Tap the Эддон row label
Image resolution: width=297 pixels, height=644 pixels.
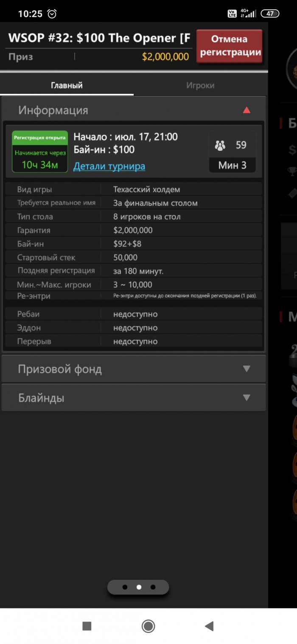click(29, 328)
